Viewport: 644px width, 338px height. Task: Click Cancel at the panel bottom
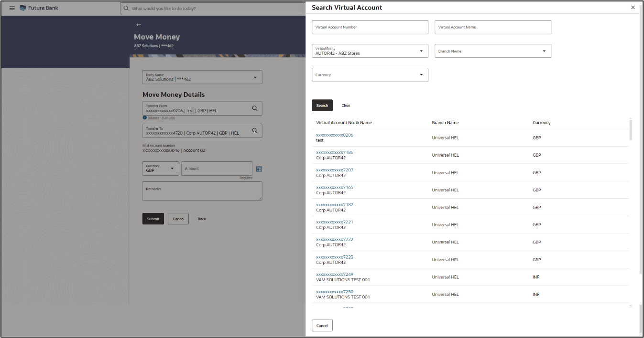click(x=322, y=326)
